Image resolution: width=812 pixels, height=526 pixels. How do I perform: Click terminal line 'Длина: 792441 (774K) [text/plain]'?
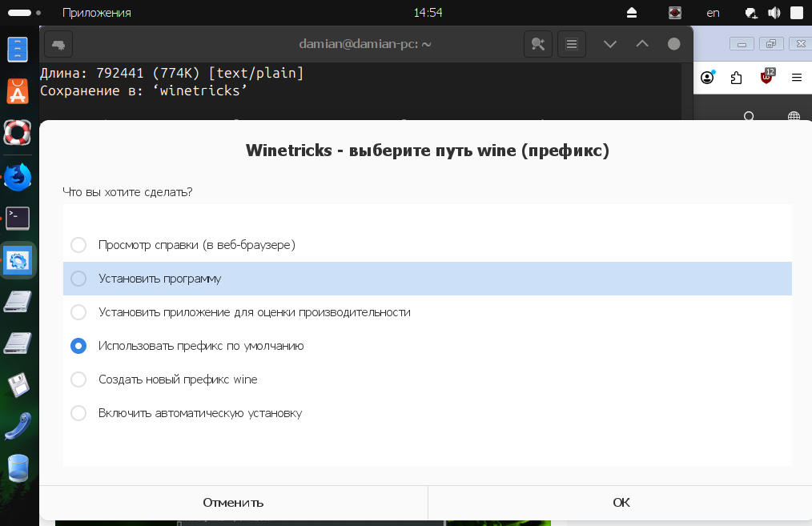(172, 73)
